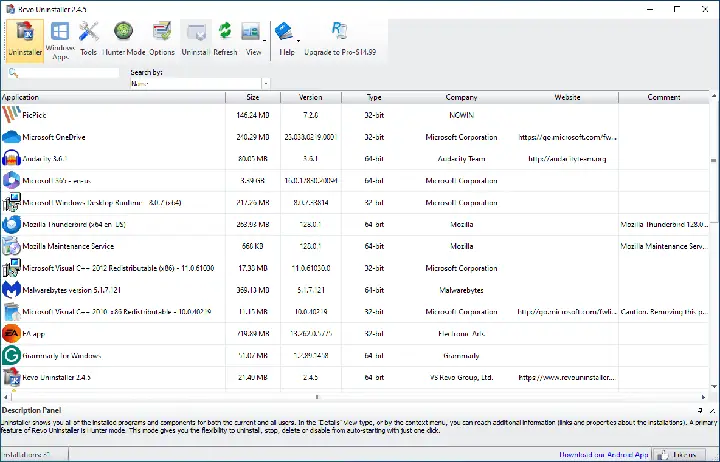Viewport: 720px width, 462px height.
Task: Open the Options dialog
Action: [162, 39]
